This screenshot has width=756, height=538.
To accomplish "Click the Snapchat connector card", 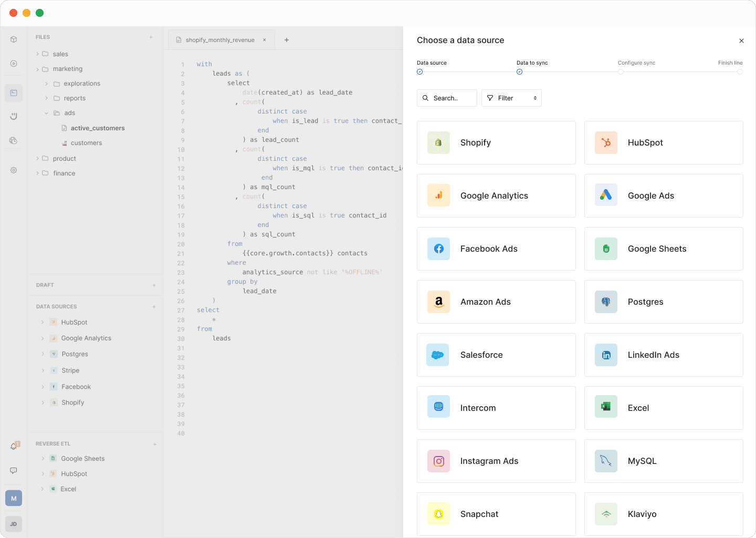I will click(x=496, y=514).
